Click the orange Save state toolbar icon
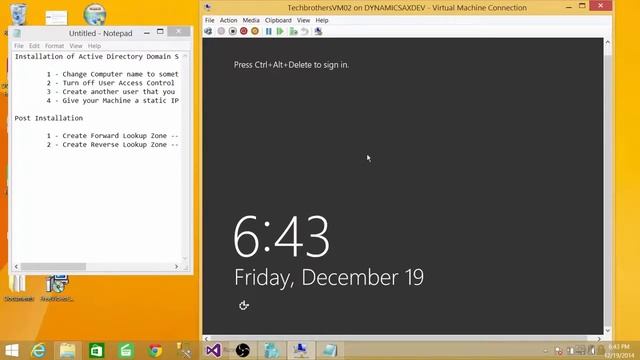This screenshot has width=640, height=360. pos(255,31)
